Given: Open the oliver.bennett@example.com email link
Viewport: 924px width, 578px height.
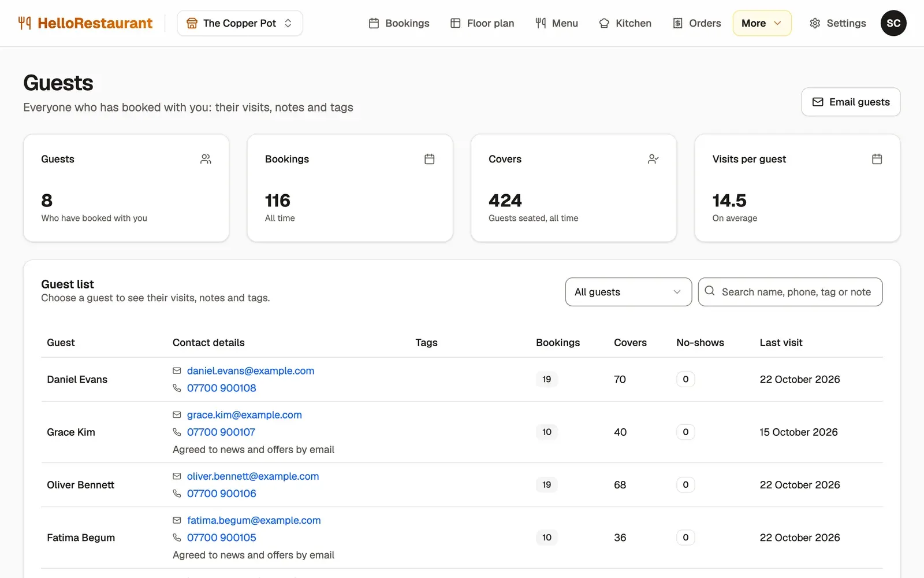Looking at the screenshot, I should point(253,476).
